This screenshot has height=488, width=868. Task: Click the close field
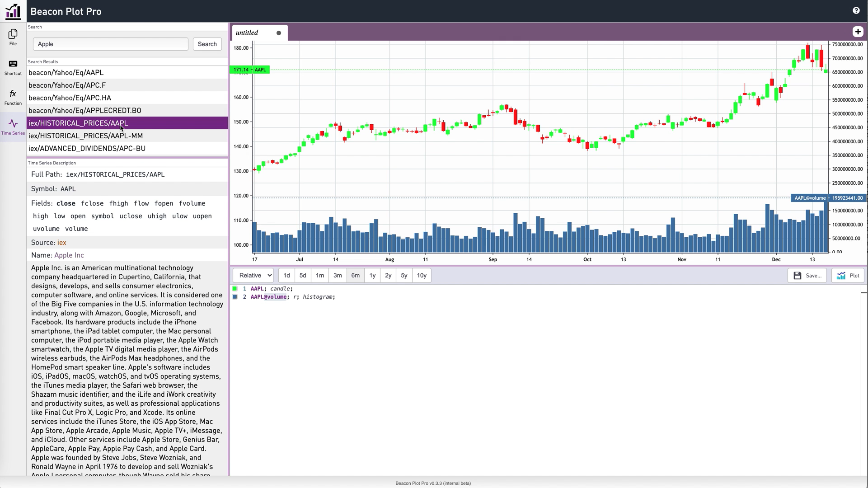tap(66, 203)
